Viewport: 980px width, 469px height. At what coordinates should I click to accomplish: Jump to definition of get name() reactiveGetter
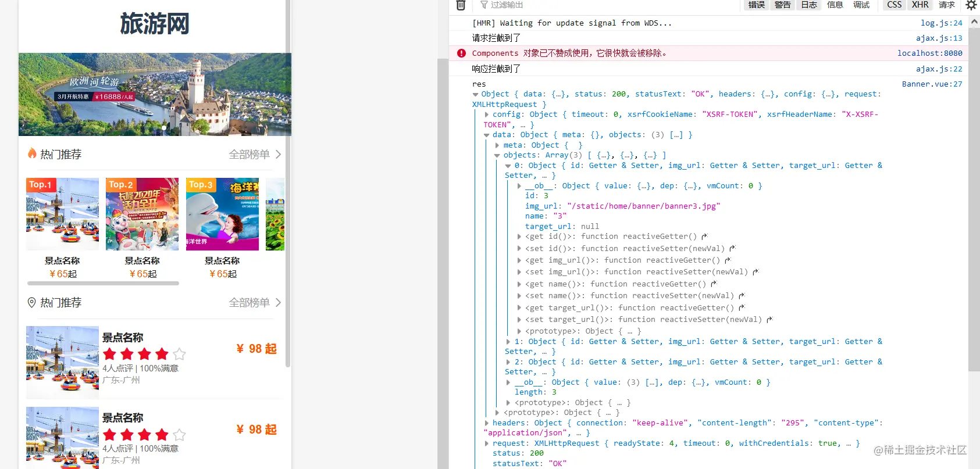pos(714,284)
